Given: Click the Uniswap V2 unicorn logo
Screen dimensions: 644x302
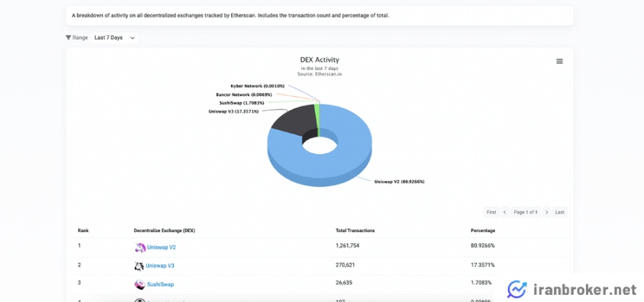Looking at the screenshot, I should [x=140, y=248].
